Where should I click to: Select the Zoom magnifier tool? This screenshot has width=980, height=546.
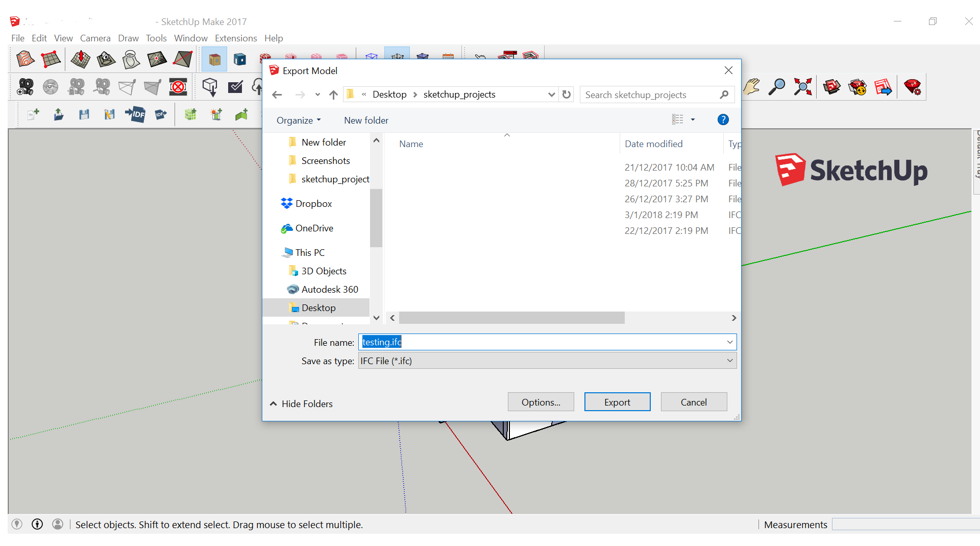776,87
